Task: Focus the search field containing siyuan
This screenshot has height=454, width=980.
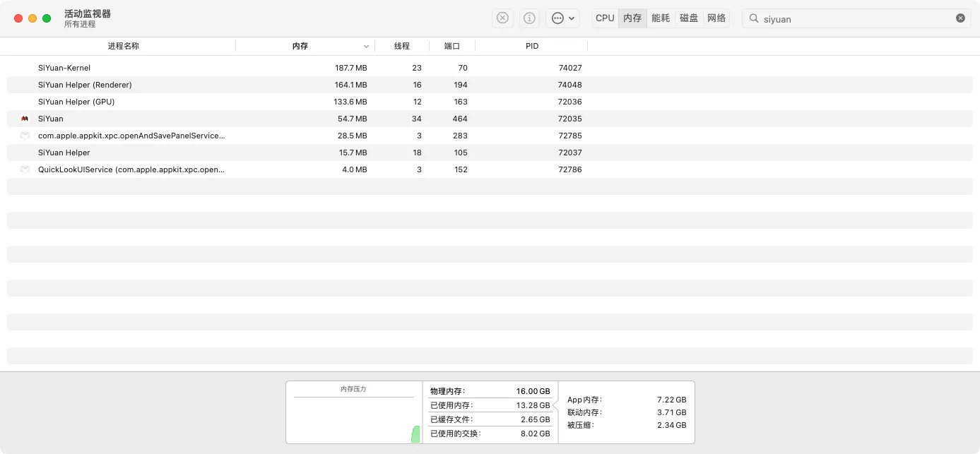Action: click(855, 19)
